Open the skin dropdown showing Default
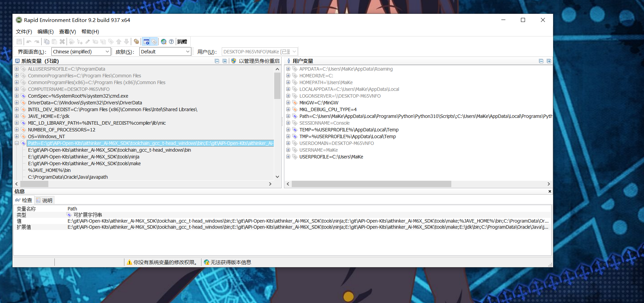 tap(165, 52)
